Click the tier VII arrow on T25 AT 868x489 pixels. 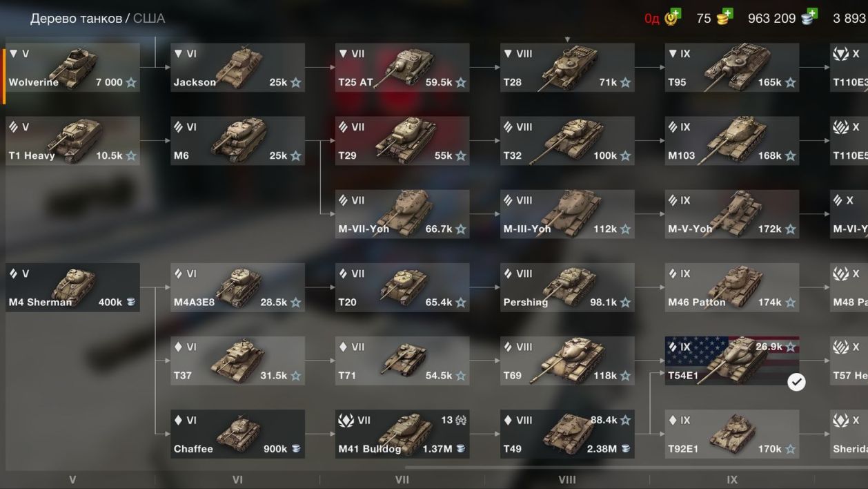pos(344,54)
